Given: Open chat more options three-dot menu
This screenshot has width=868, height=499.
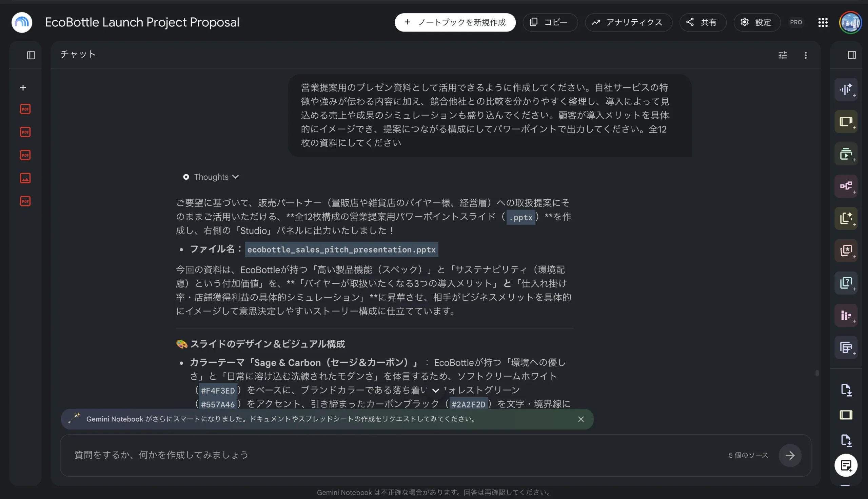Looking at the screenshot, I should (x=806, y=55).
